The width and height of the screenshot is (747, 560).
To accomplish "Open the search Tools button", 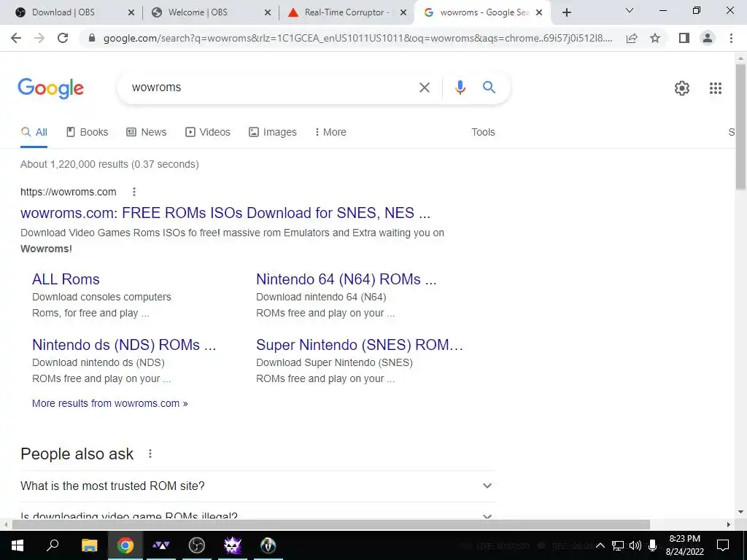I will click(483, 133).
